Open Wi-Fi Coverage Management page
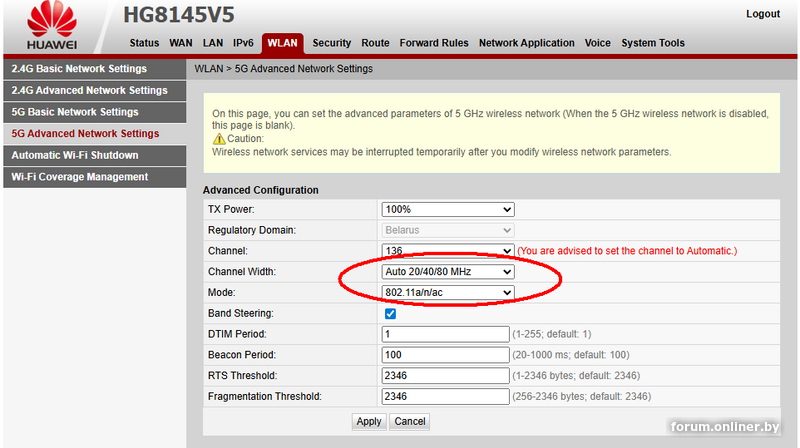 (x=95, y=177)
